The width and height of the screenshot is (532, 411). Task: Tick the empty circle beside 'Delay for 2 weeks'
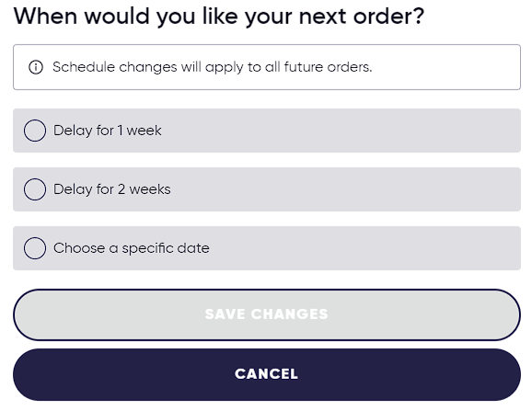[35, 189]
